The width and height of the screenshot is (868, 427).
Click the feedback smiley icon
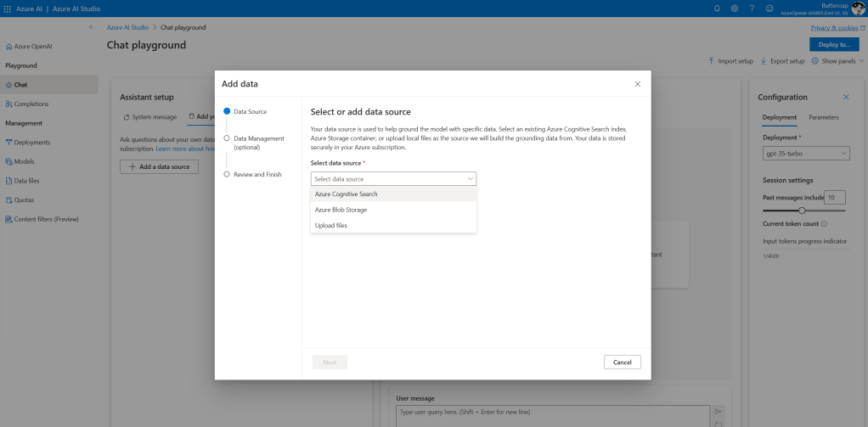click(x=769, y=8)
